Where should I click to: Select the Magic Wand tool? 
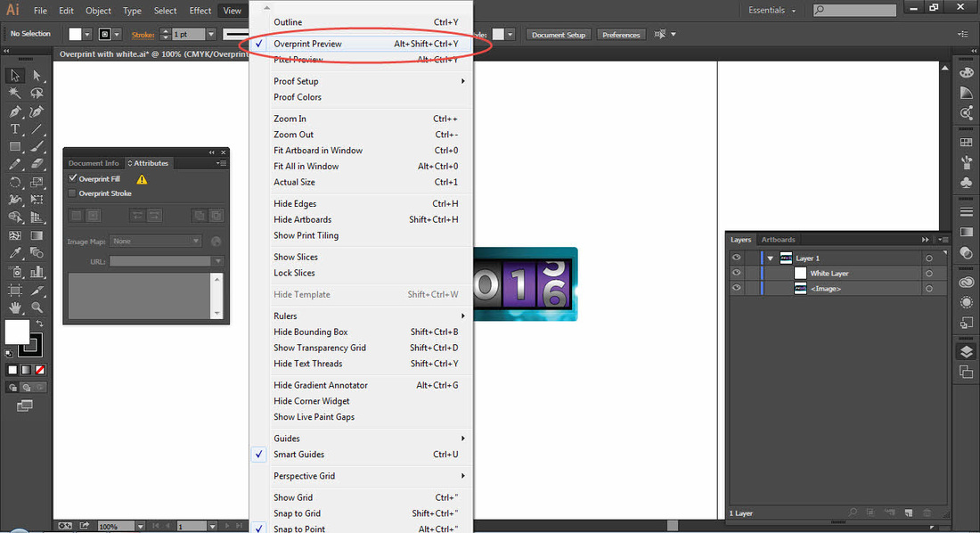[x=14, y=94]
